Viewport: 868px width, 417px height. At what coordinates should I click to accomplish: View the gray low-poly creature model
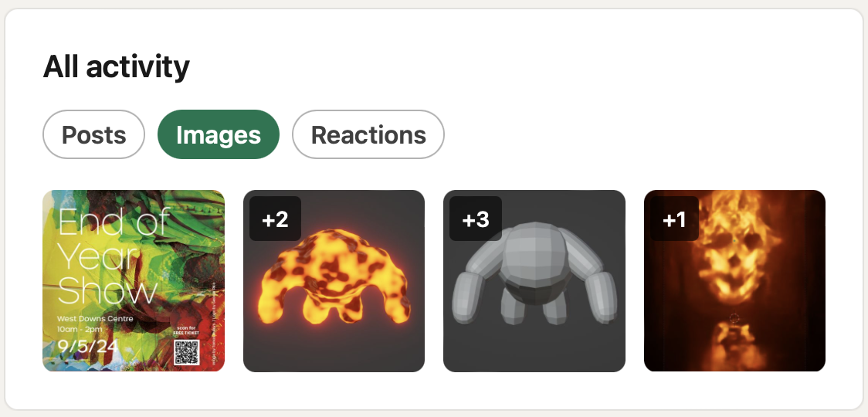point(534,281)
